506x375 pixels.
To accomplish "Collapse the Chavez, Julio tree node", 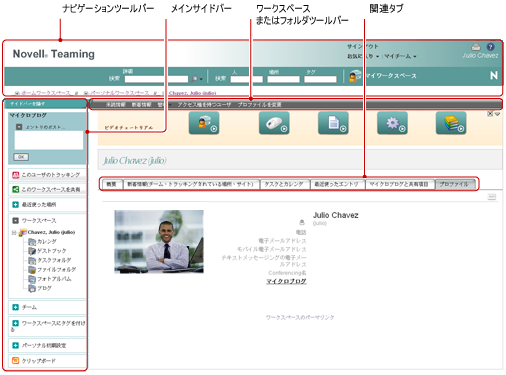I will tap(14, 232).
